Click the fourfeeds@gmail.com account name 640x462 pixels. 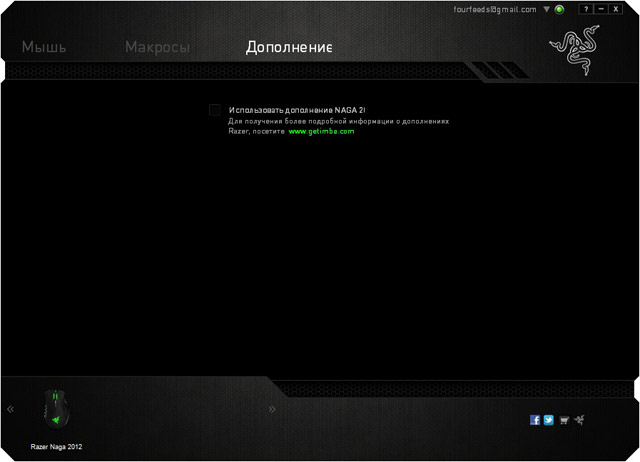click(x=495, y=9)
